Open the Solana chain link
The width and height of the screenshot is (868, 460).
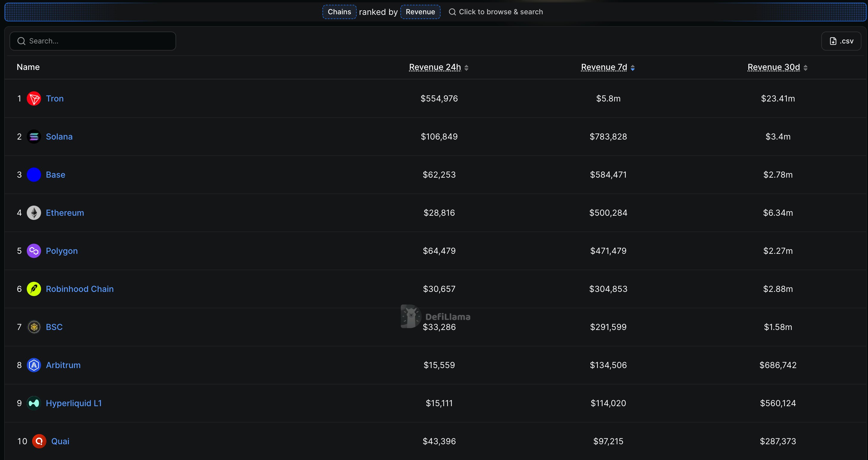pos(59,137)
